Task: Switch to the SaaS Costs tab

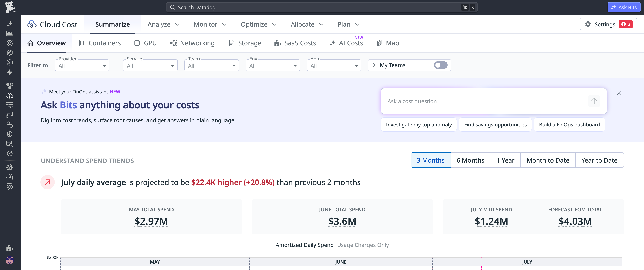Action: (295, 43)
